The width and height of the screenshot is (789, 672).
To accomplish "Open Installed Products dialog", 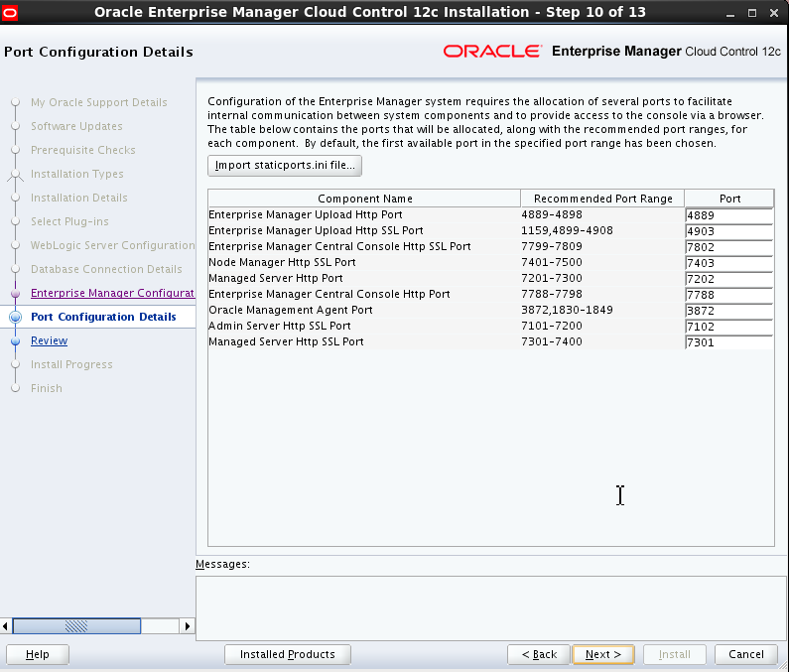I will point(288,654).
